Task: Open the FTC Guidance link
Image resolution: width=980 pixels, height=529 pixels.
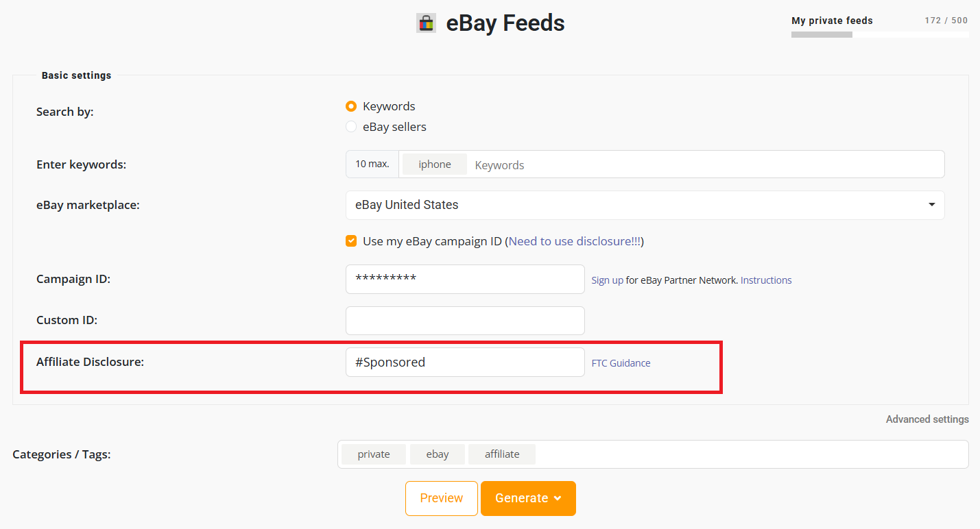Action: point(621,363)
